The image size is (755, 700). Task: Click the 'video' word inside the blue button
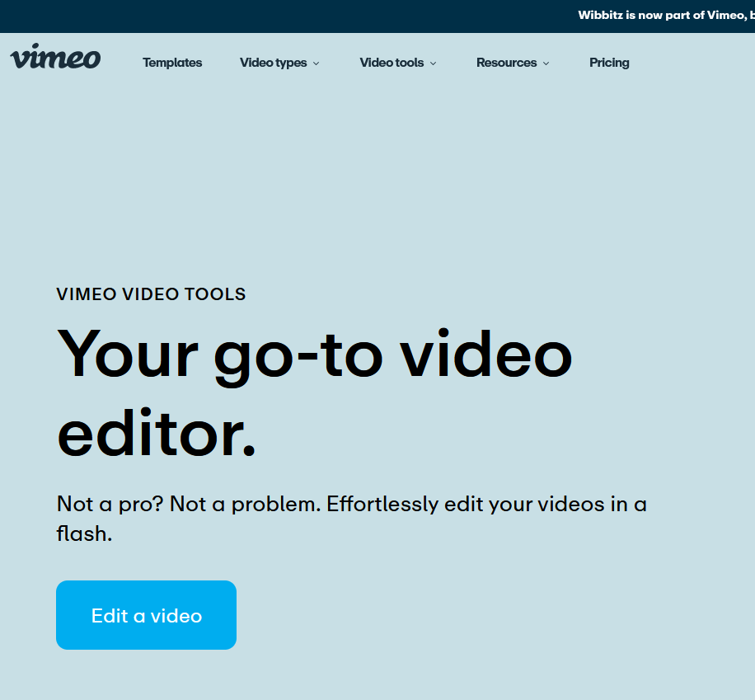[x=176, y=616]
